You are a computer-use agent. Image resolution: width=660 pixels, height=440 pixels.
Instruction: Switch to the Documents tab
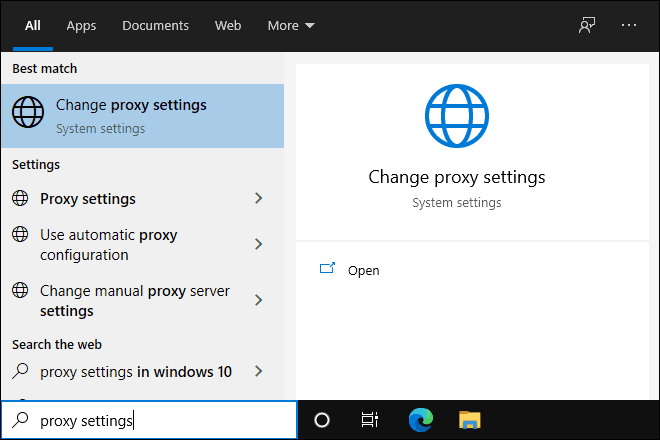(155, 26)
